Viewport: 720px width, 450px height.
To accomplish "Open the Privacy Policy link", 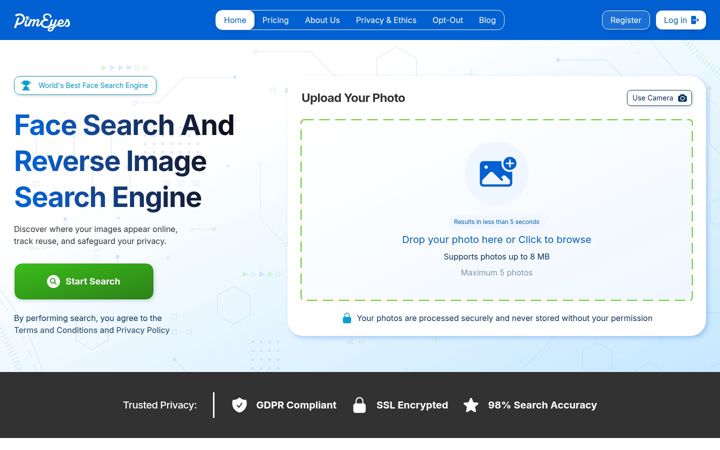I will 143,330.
